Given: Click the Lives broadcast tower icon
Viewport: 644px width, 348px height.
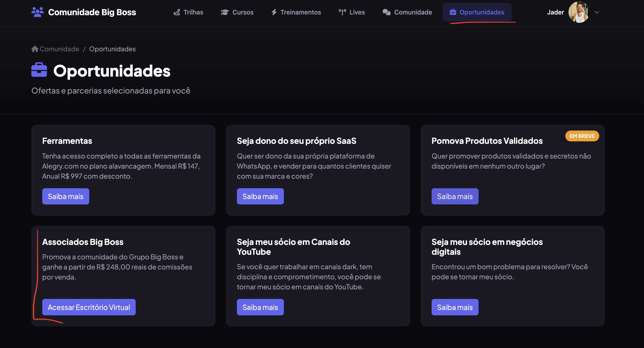Looking at the screenshot, I should (x=342, y=12).
